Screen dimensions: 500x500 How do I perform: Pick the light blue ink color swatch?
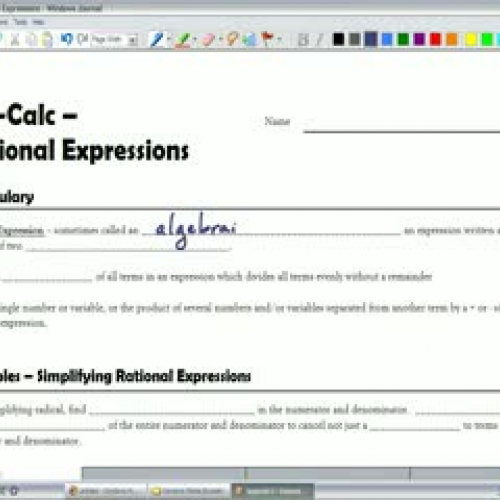coord(387,39)
